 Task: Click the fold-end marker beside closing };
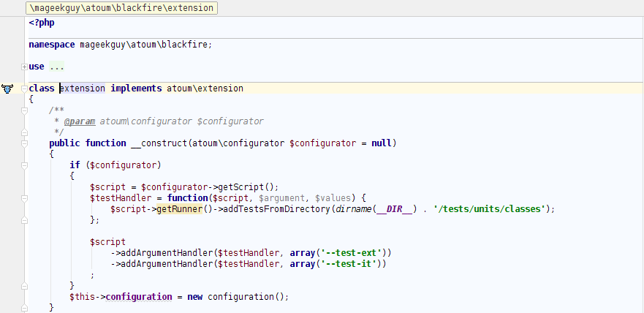24,220
